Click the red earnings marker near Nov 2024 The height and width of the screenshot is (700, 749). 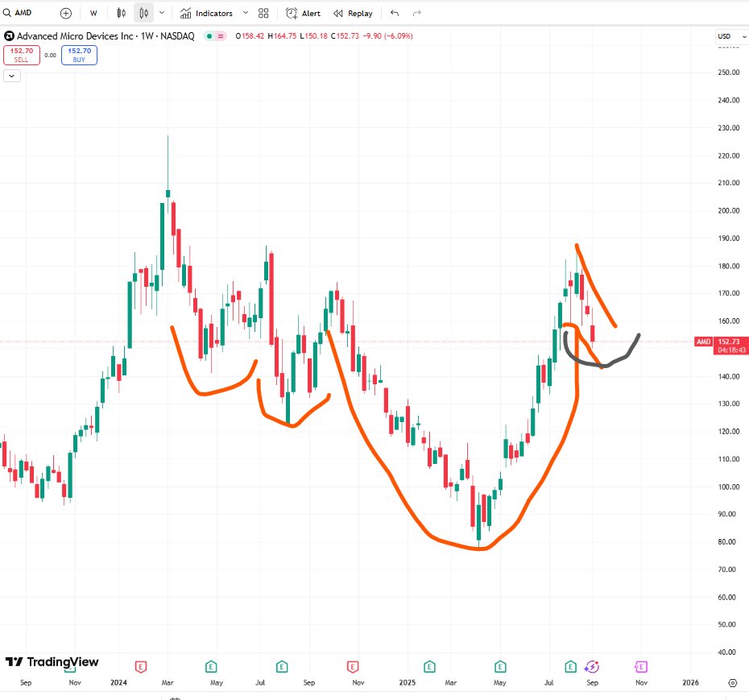click(x=353, y=666)
